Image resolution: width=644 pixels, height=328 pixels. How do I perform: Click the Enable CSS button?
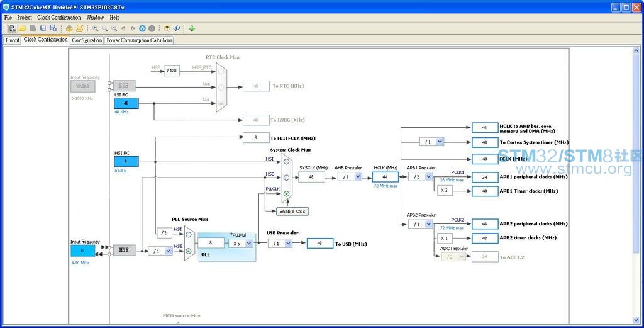pyautogui.click(x=292, y=212)
